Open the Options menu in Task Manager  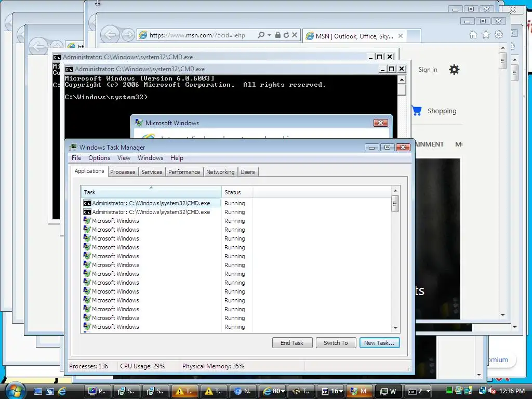pyautogui.click(x=99, y=158)
